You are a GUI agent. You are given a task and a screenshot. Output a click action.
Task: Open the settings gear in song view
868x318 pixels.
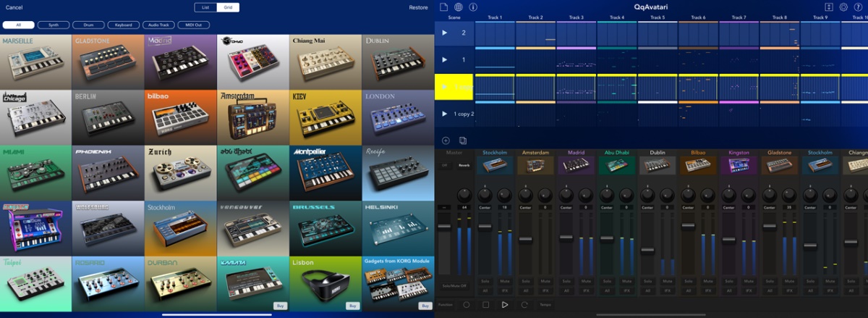point(843,7)
